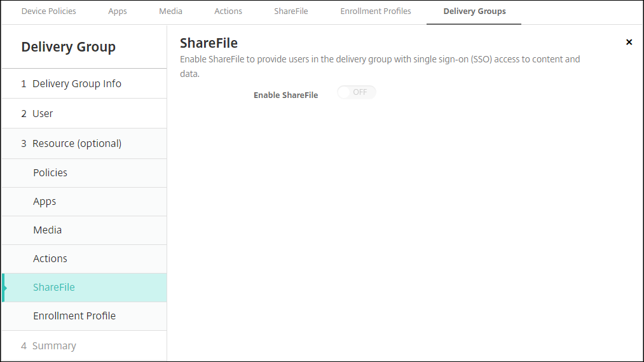Select step 3 Resource (optional)

click(x=84, y=143)
